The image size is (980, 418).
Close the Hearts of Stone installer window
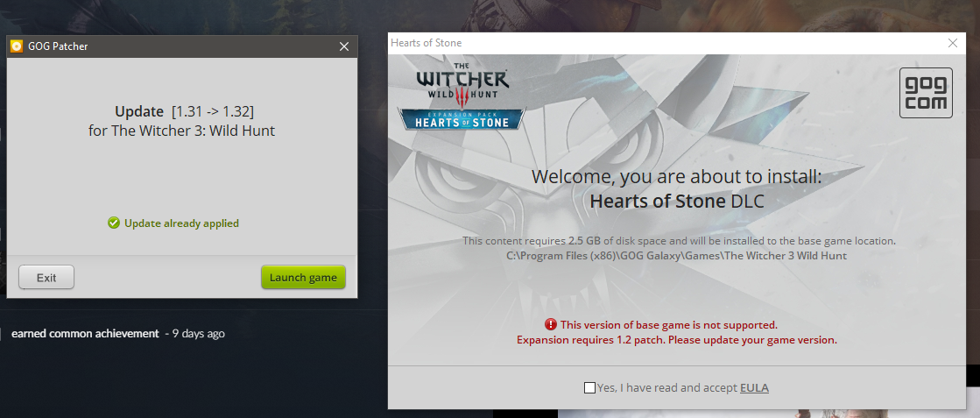click(953, 43)
